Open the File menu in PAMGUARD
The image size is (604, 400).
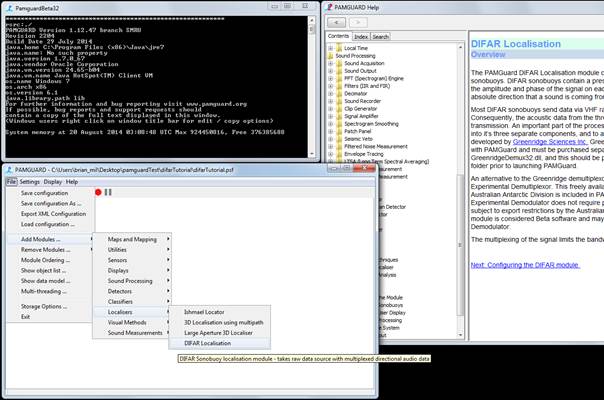pos(12,182)
